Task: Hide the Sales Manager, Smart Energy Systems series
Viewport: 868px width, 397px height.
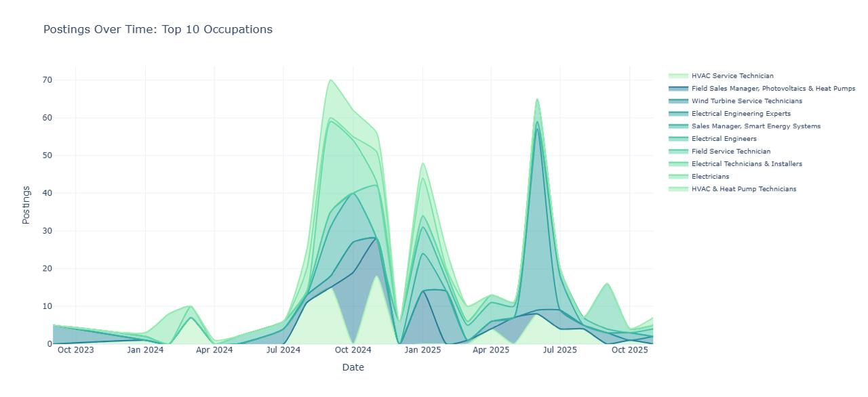Action: (755, 126)
